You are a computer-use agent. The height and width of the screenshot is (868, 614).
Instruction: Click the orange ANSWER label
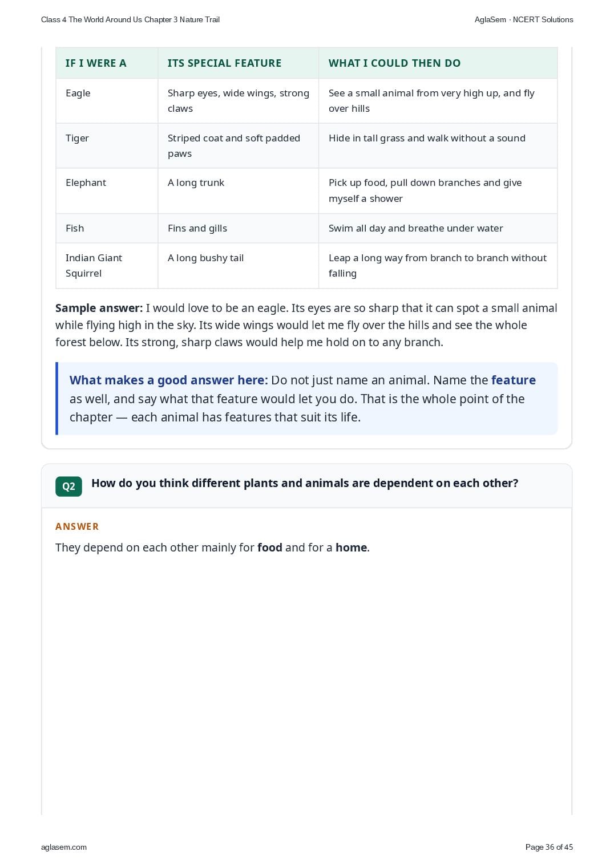(x=77, y=526)
